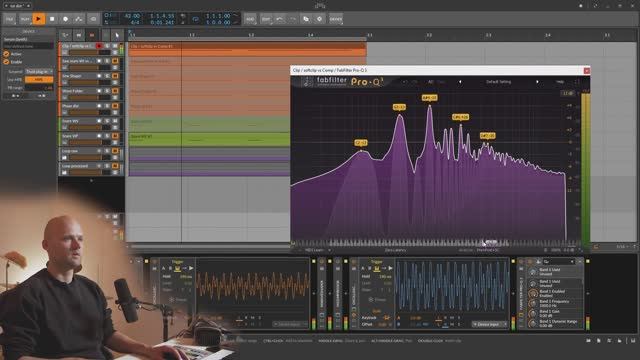The height and width of the screenshot is (360, 640).
Task: Click MIDI Learn in the Pro-Q 3 footer
Action: point(314,250)
